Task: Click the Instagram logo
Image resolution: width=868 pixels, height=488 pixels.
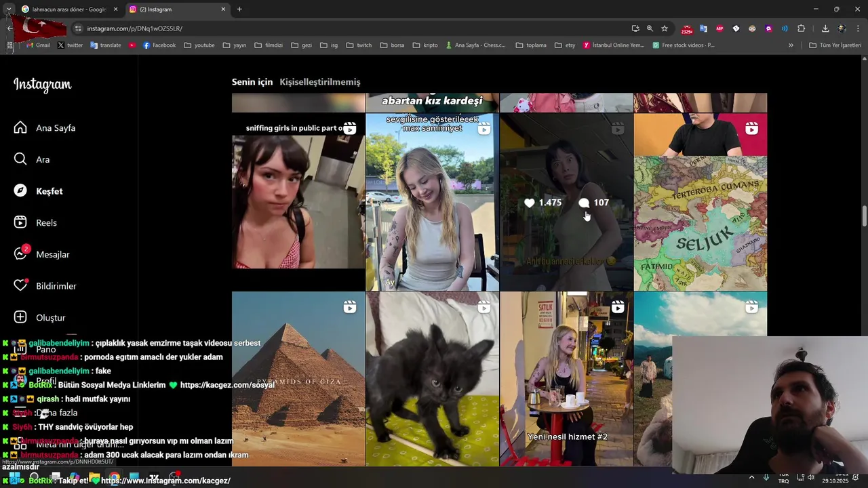Action: click(43, 85)
